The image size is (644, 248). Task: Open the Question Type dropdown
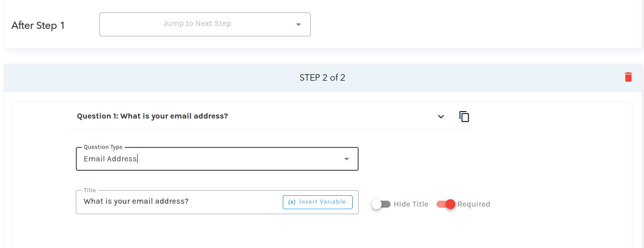tap(217, 159)
